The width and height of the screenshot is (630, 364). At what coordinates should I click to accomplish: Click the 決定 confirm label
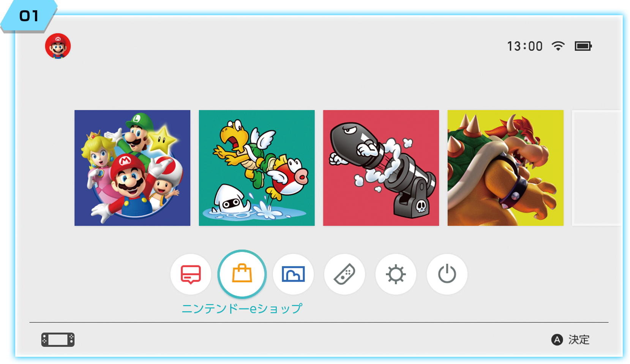578,339
